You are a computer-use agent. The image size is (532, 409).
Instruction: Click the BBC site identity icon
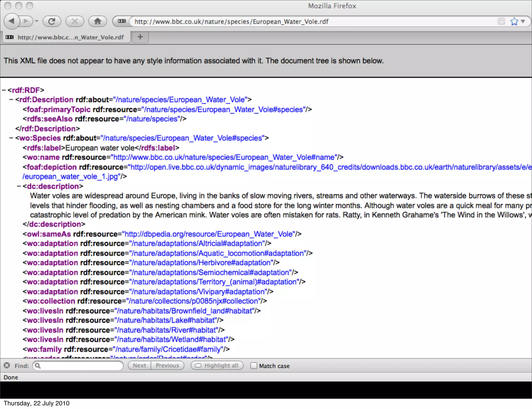122,21
